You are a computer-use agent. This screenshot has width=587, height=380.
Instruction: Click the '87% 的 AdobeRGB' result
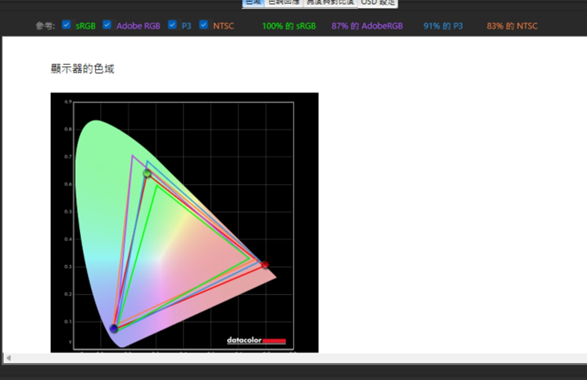[367, 26]
